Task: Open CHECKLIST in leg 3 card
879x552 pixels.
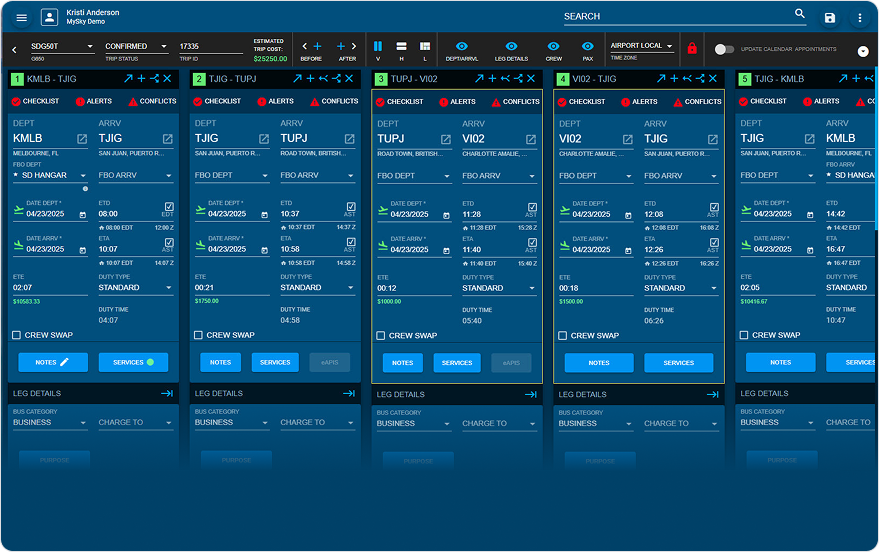Action: coord(399,102)
